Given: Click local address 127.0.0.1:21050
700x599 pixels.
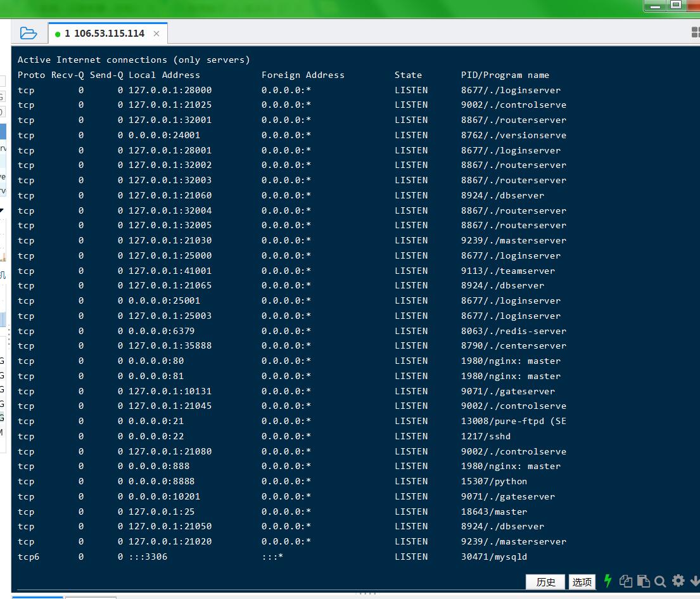Looking at the screenshot, I should (x=170, y=527).
